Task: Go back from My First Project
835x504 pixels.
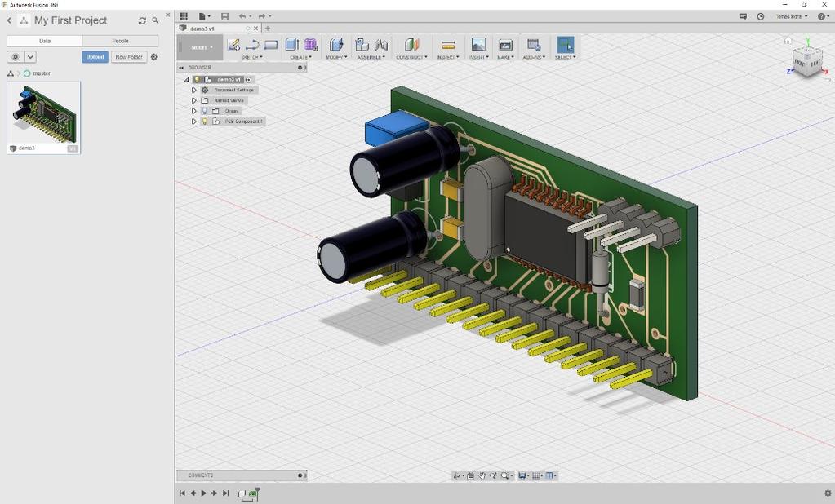Action: coord(9,20)
